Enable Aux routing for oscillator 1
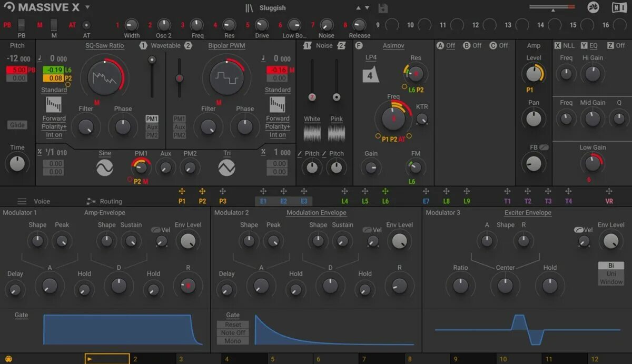 click(152, 127)
